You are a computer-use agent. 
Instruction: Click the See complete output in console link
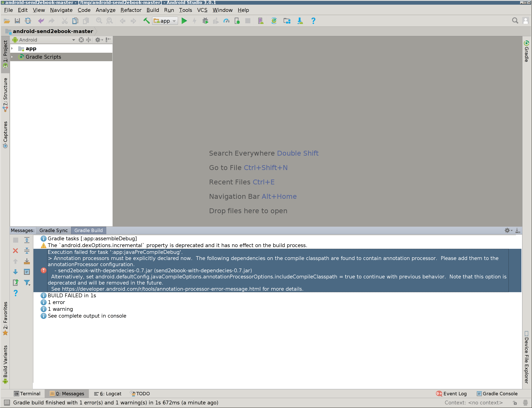pyautogui.click(x=87, y=316)
